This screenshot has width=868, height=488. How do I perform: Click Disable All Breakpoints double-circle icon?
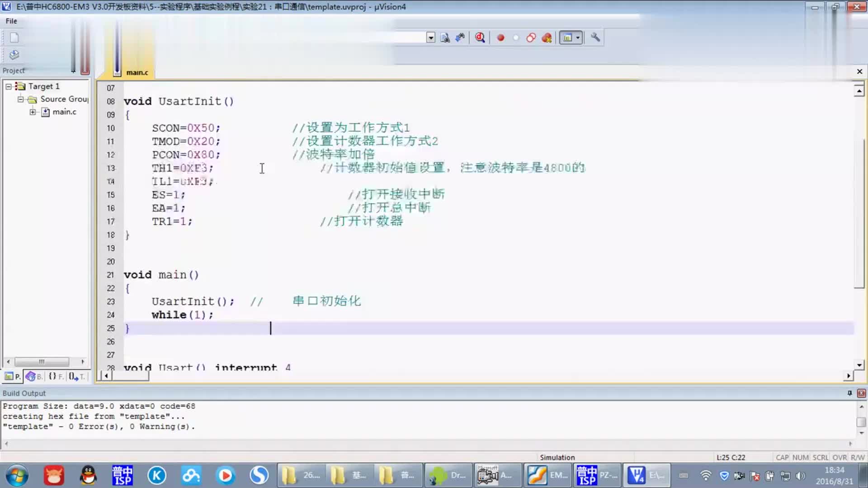[531, 38]
